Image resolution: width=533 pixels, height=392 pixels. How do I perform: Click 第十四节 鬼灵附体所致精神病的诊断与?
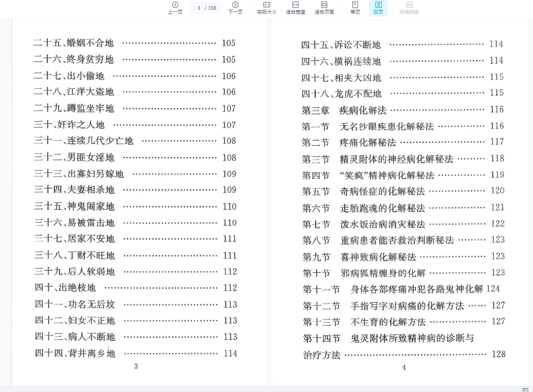coord(388,339)
